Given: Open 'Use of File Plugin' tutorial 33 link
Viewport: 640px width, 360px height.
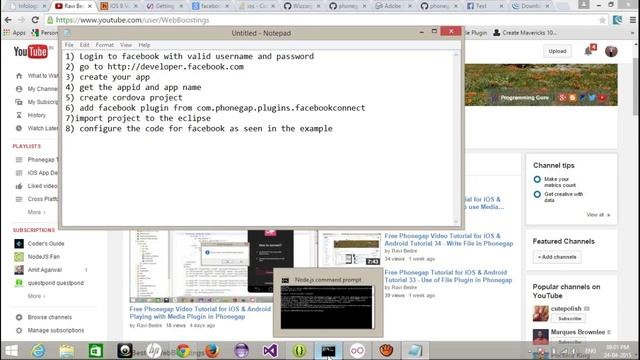Looking at the screenshot, I should pos(448,276).
